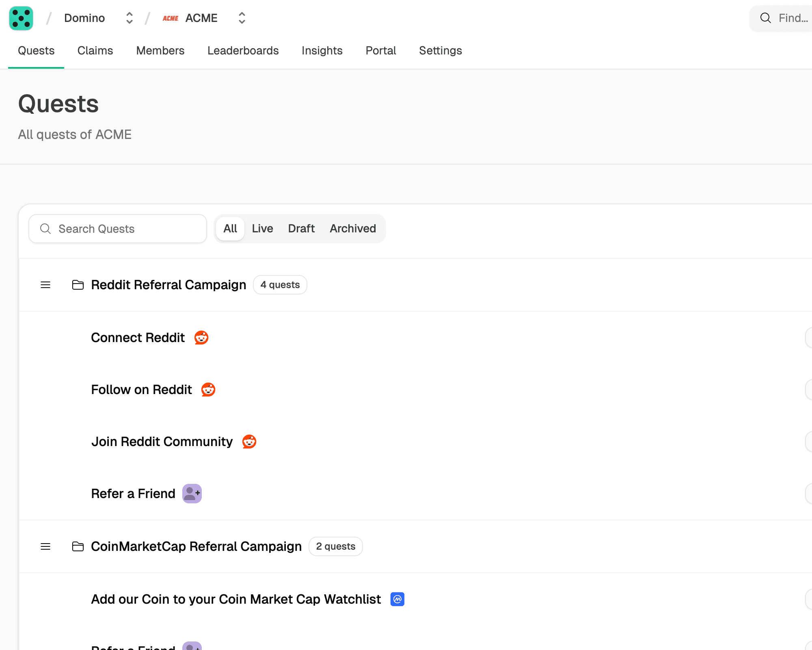Collapse Reddit Referral Campaign using hamburger handle

[x=45, y=285]
